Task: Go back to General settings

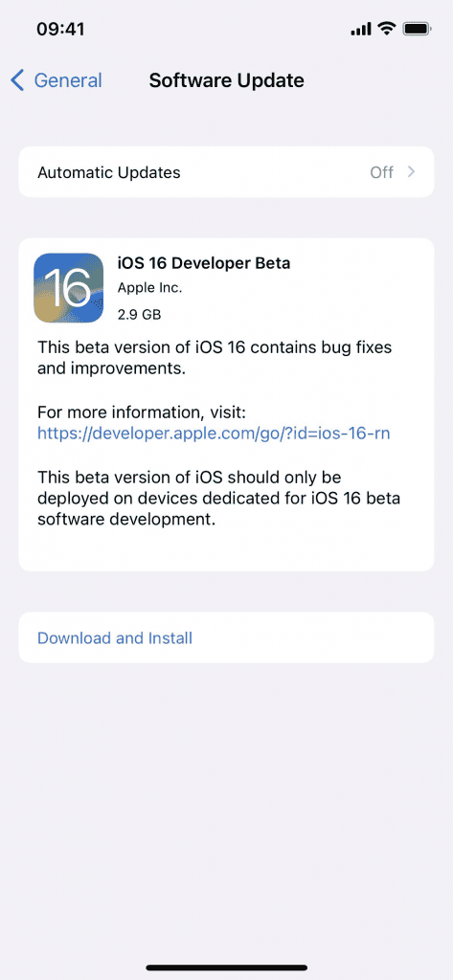Action: pyautogui.click(x=57, y=80)
